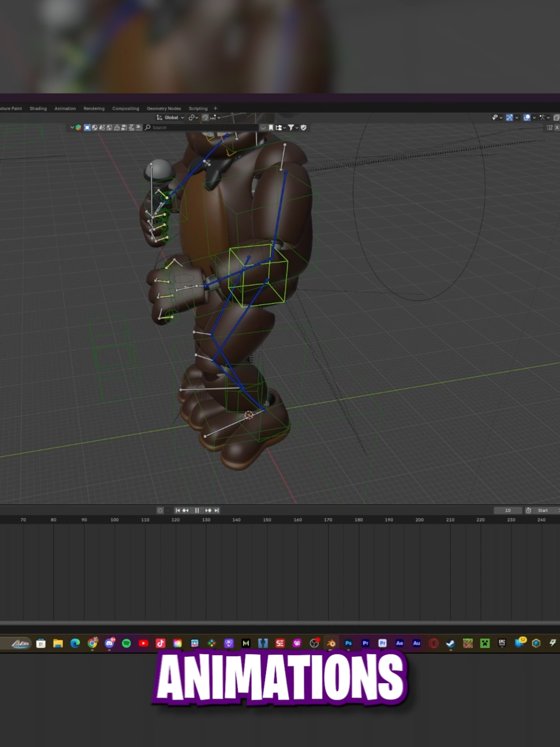This screenshot has width=560, height=747.
Task: Open Premiere Pro from the taskbar
Action: click(365, 643)
